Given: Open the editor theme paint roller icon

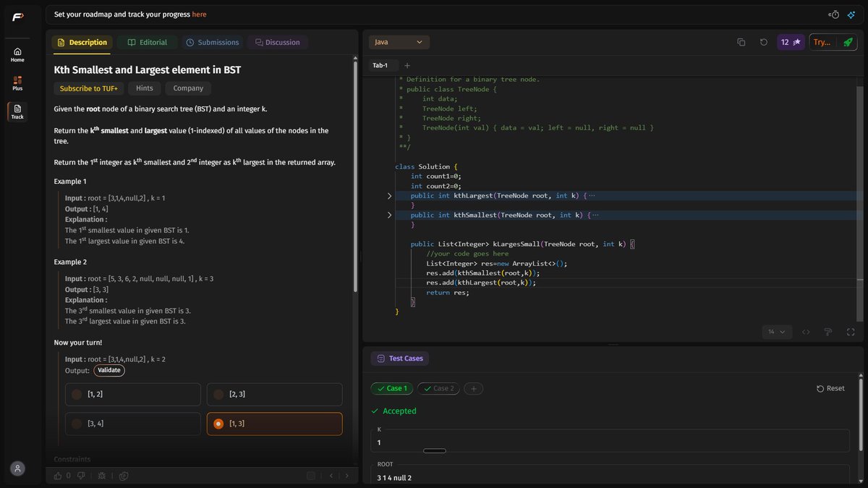Looking at the screenshot, I should [828, 332].
